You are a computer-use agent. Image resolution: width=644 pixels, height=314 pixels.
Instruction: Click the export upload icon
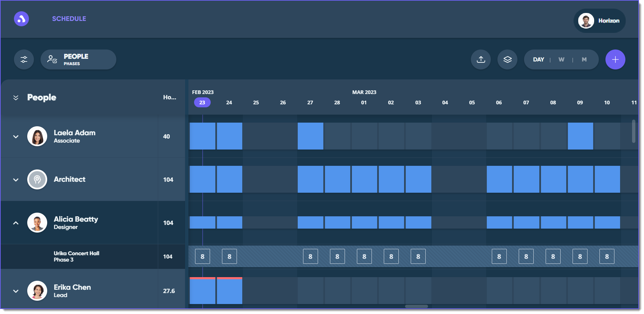pos(481,59)
